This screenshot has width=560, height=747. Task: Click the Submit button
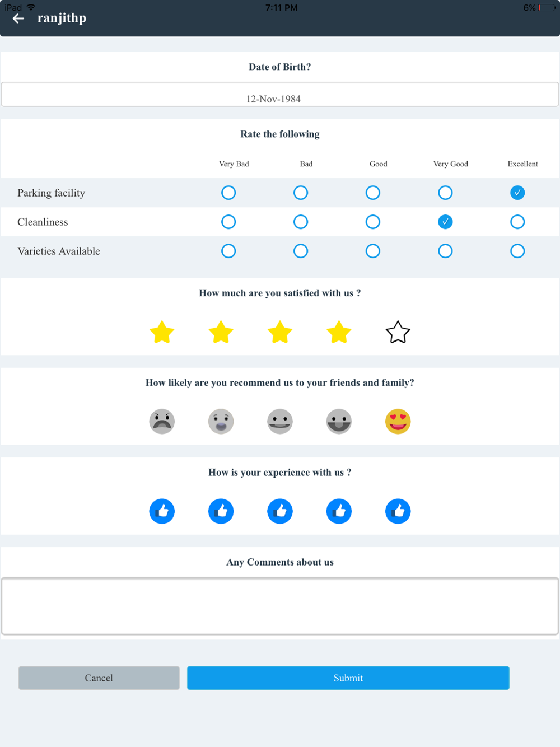coord(348,678)
